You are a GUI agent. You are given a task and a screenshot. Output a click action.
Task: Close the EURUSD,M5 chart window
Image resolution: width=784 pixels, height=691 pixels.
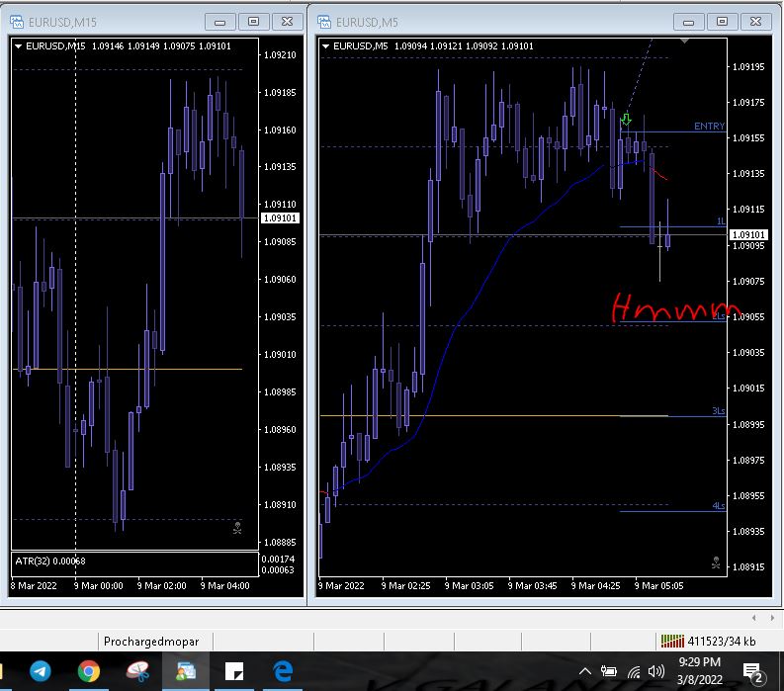755,22
